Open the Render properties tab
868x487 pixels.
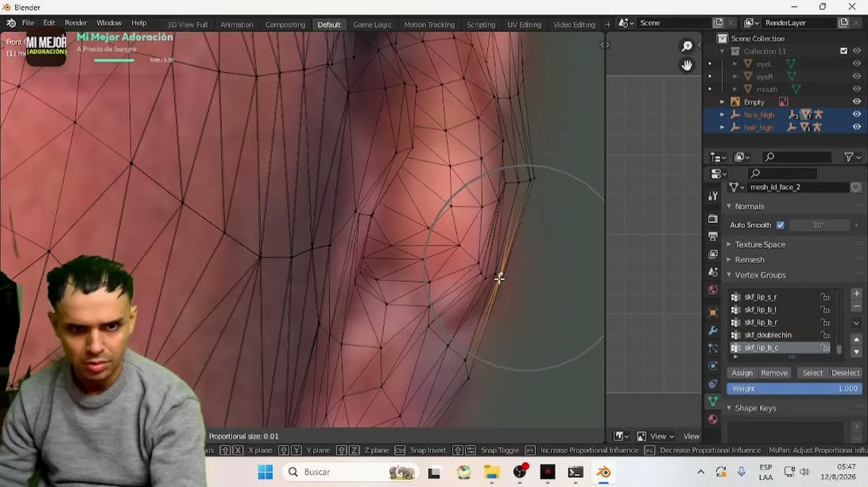click(x=713, y=218)
